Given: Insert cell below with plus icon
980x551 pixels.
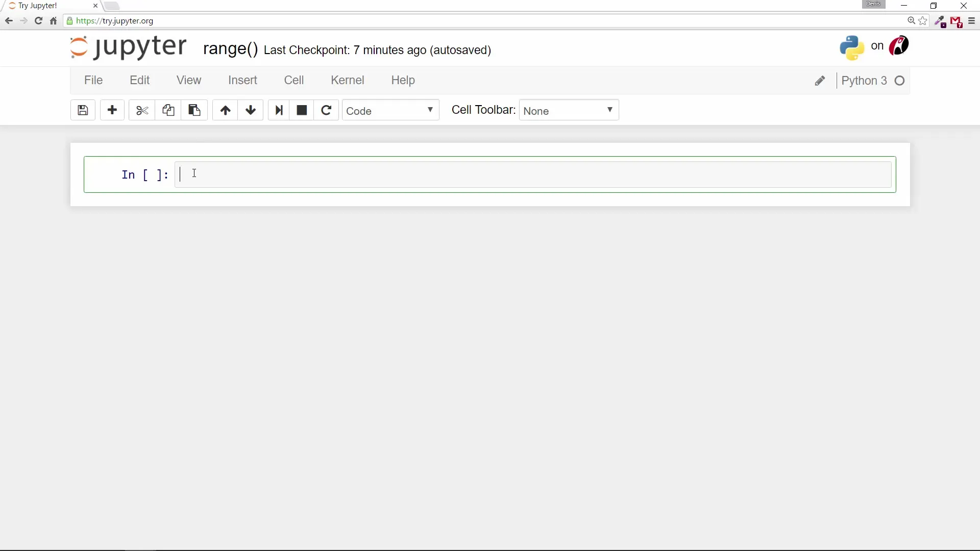Looking at the screenshot, I should point(112,110).
